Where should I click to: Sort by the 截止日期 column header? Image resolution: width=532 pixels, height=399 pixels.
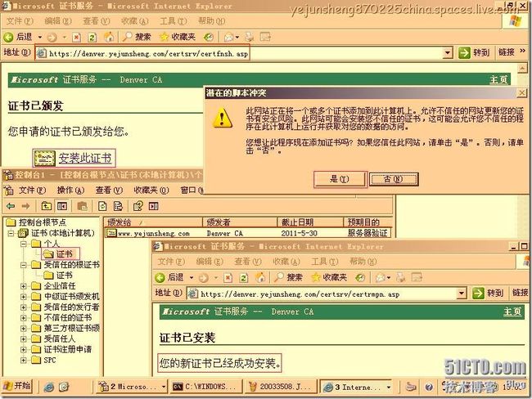(310, 222)
